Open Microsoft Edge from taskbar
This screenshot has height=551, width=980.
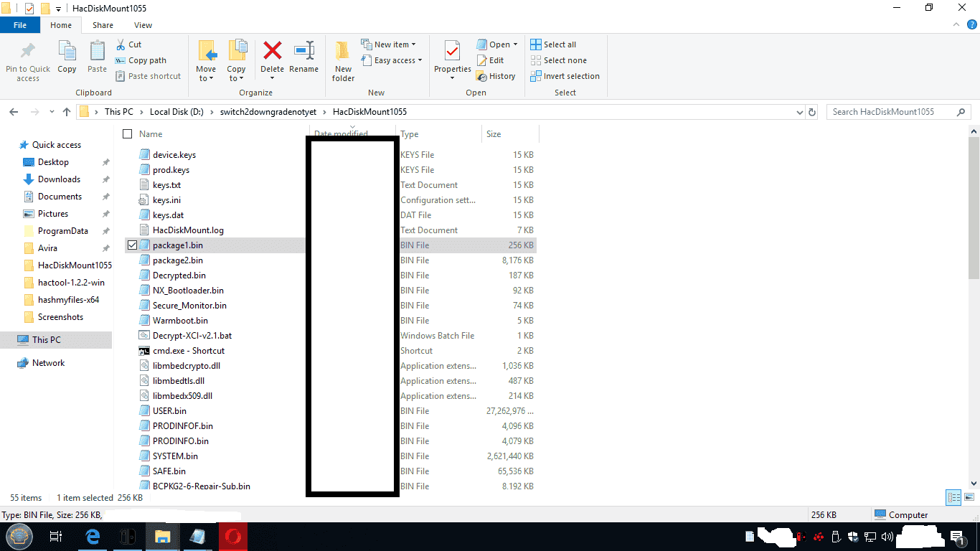(93, 537)
